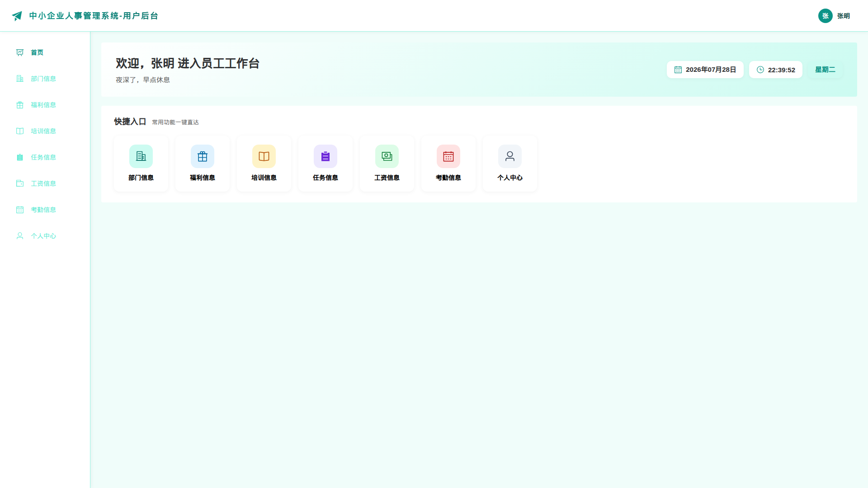
Task: Click the green money icon on the 工资信息 card
Action: pyautogui.click(x=387, y=156)
